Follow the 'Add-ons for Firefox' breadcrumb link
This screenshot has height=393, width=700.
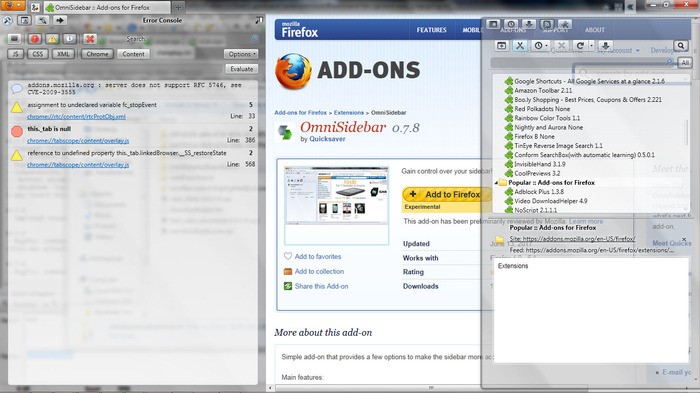click(300, 113)
